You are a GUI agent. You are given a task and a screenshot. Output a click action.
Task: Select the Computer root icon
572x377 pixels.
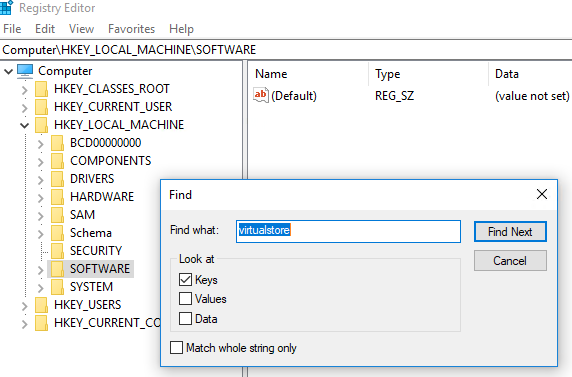pos(25,71)
